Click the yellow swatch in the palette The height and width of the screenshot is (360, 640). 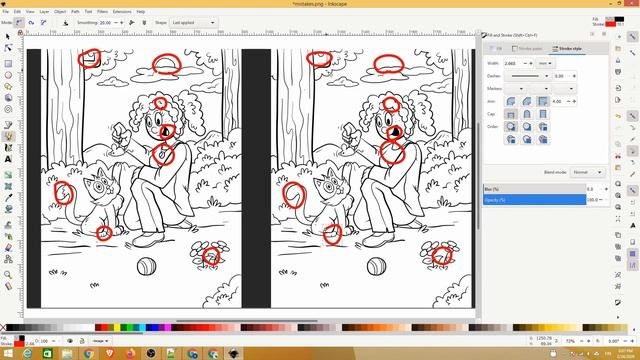click(x=117, y=327)
